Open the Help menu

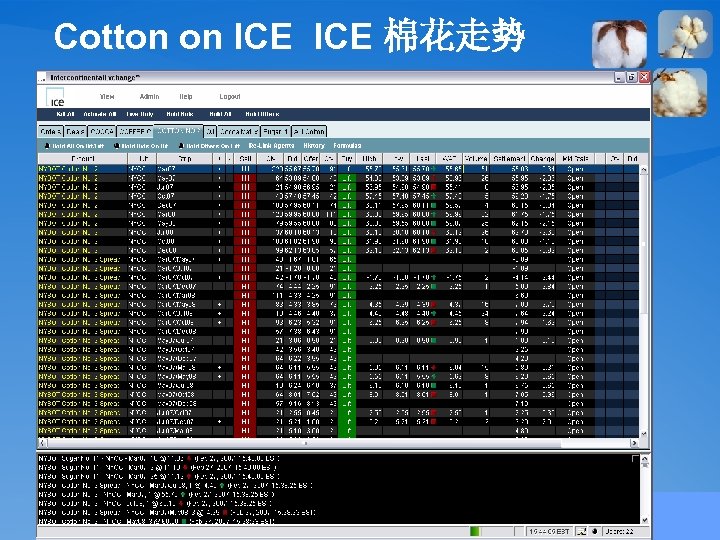[186, 96]
